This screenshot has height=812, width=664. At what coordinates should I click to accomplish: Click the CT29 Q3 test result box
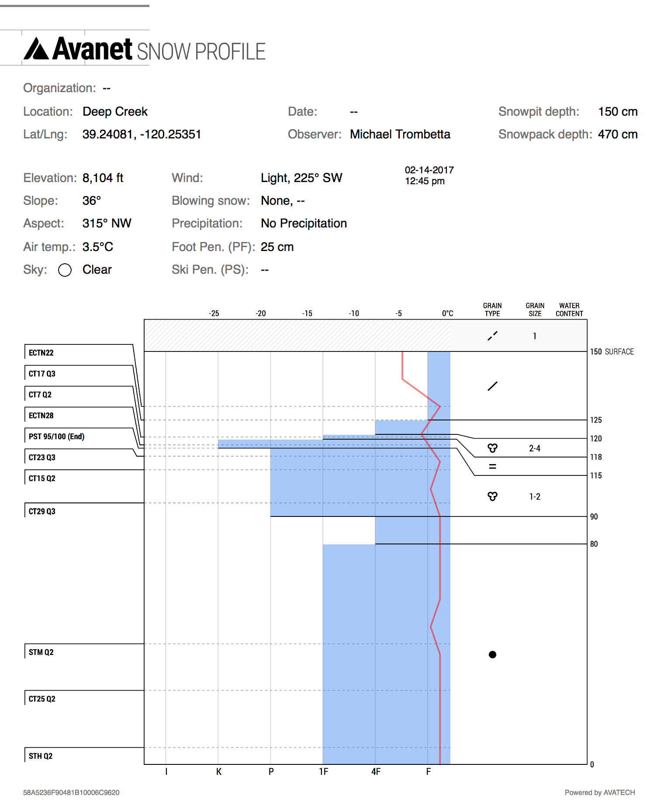point(42,511)
